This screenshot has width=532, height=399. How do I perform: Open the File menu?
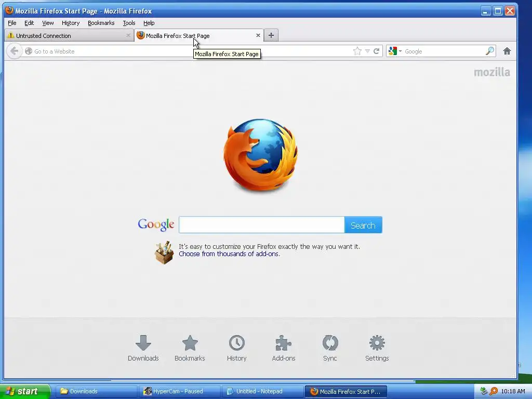point(12,23)
